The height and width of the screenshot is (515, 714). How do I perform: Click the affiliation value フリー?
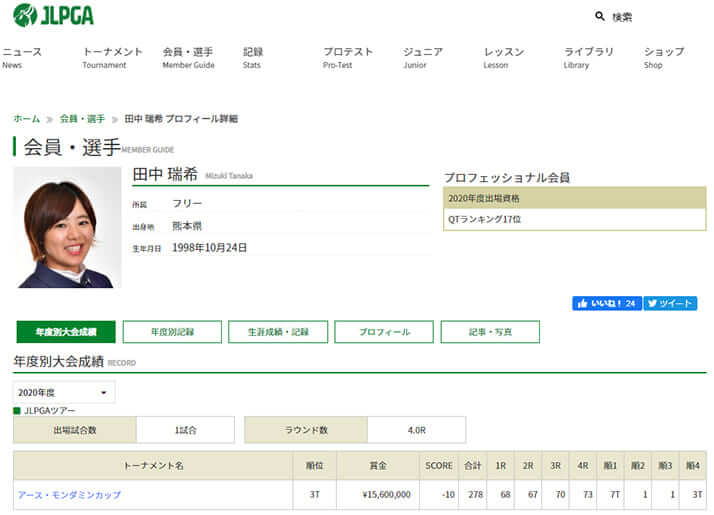click(x=187, y=204)
